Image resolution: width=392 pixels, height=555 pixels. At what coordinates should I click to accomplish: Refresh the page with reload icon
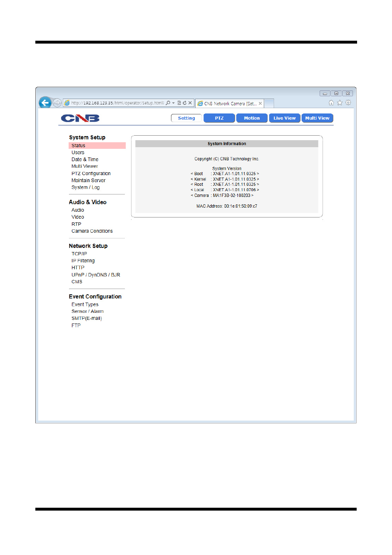pos(184,103)
